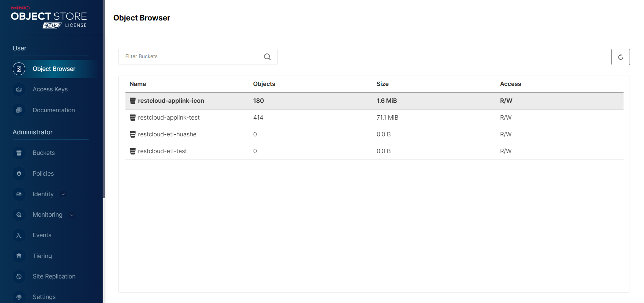Open the restcloud-applink-icon bucket
Image resolution: width=644 pixels, height=303 pixels.
[x=171, y=101]
